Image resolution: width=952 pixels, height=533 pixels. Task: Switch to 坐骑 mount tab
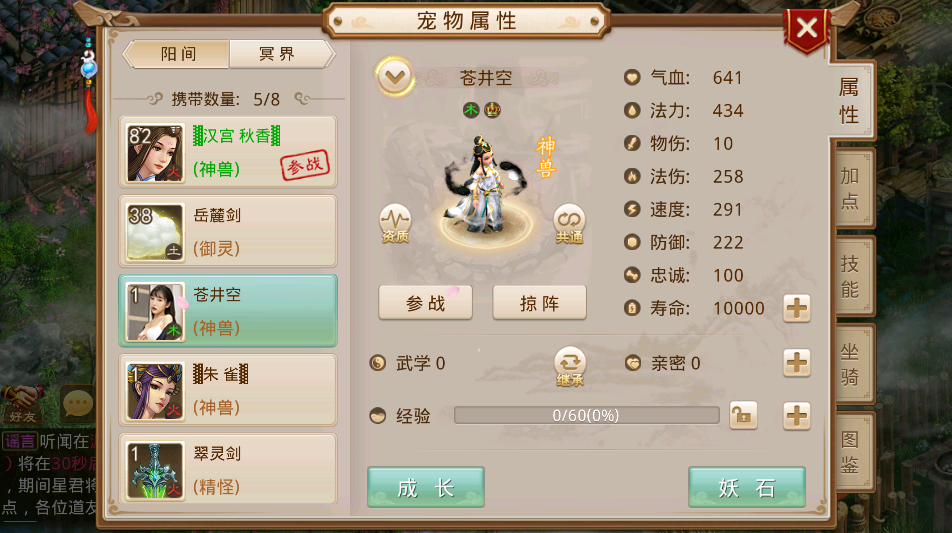(850, 364)
